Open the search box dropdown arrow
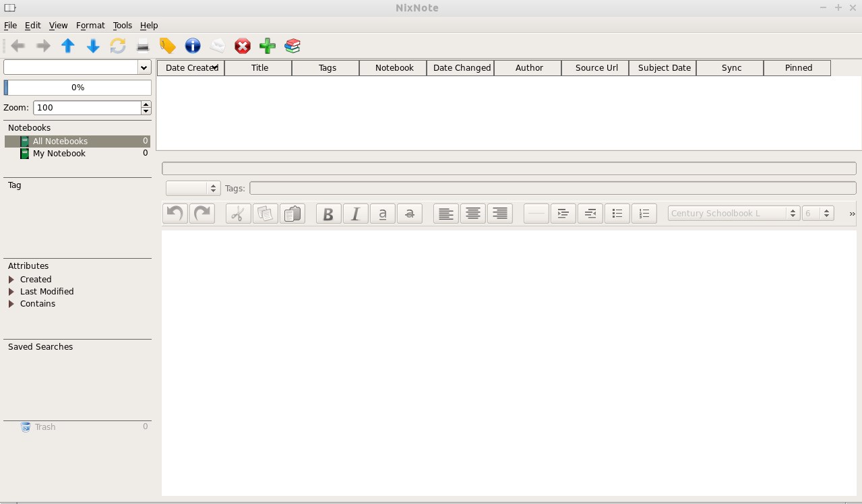This screenshot has width=862, height=504. [144, 67]
